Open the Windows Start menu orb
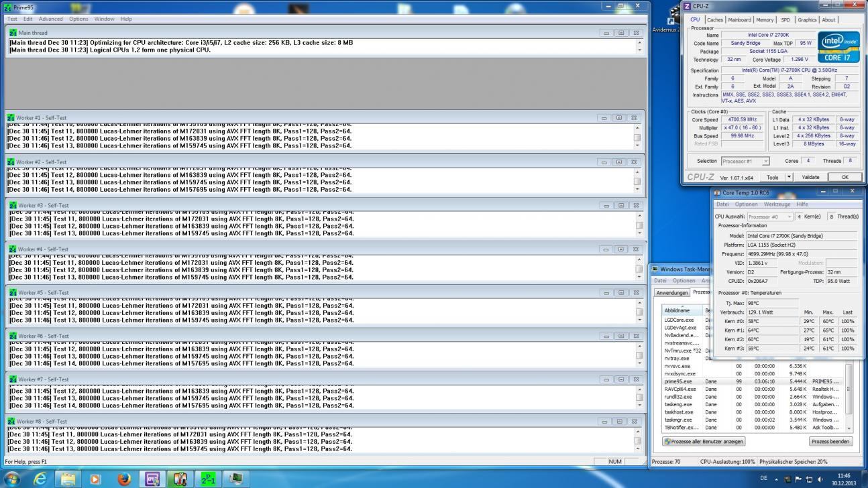Screen dimensions: 868x488 click(x=13, y=479)
